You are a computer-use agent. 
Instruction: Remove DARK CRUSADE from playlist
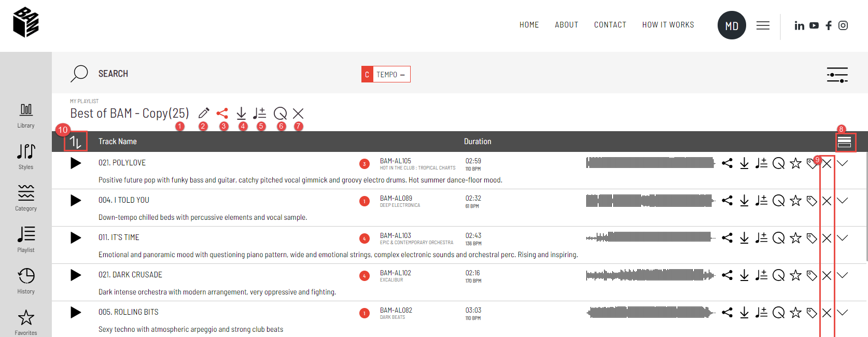tap(827, 276)
